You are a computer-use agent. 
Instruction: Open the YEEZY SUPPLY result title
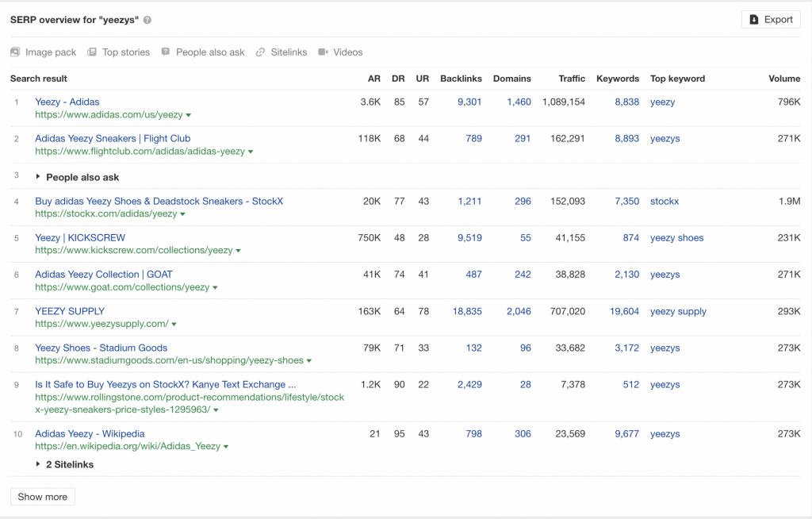point(70,311)
